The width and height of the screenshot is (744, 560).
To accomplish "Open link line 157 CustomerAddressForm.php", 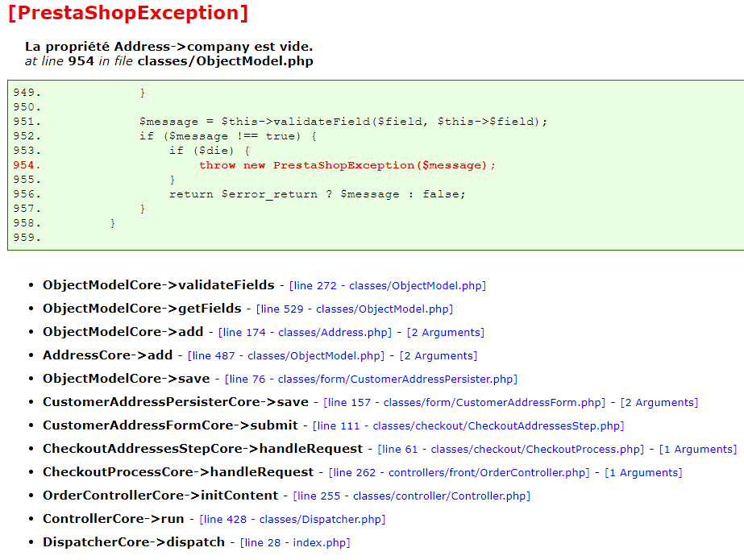I will (x=464, y=403).
